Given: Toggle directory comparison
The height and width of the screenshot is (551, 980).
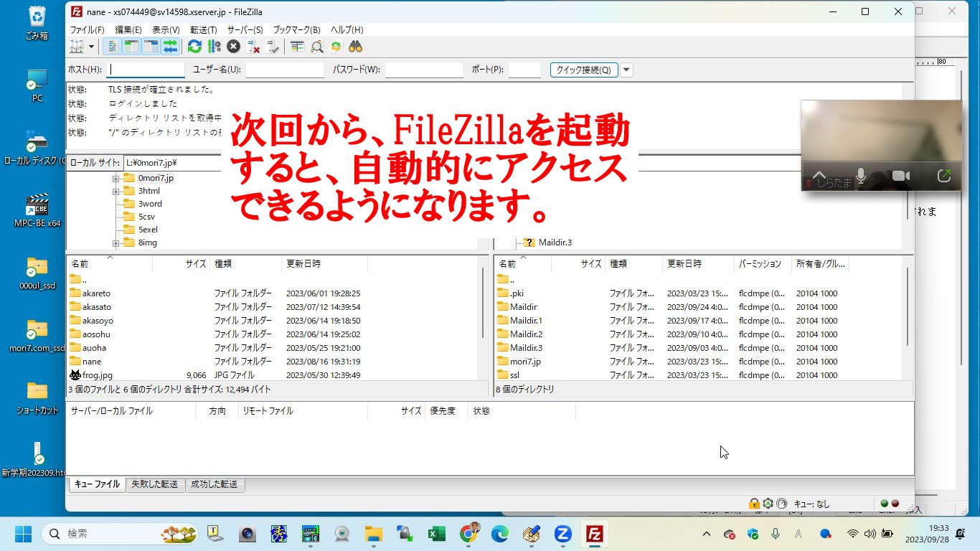Looking at the screenshot, I should point(316,47).
